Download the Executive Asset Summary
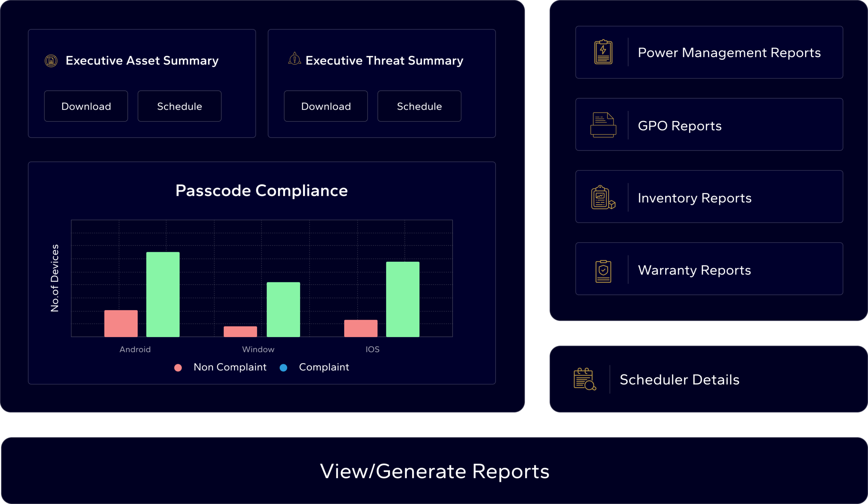868x504 pixels. pos(86,106)
